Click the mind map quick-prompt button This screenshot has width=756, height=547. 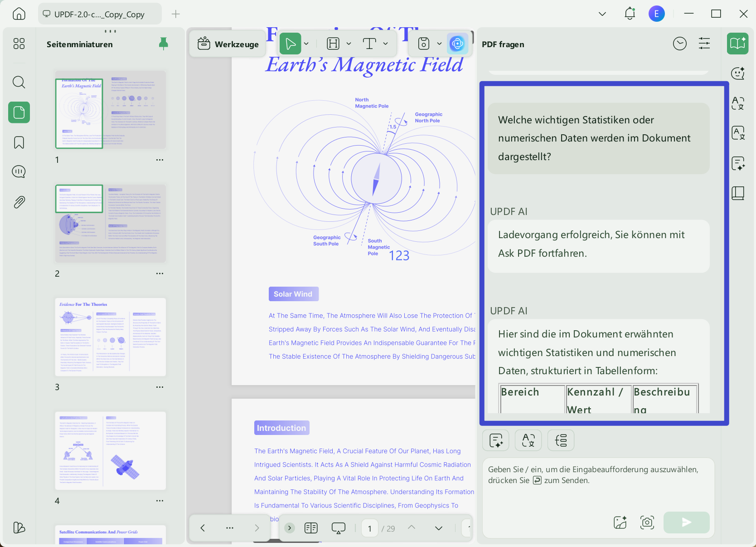pos(561,440)
